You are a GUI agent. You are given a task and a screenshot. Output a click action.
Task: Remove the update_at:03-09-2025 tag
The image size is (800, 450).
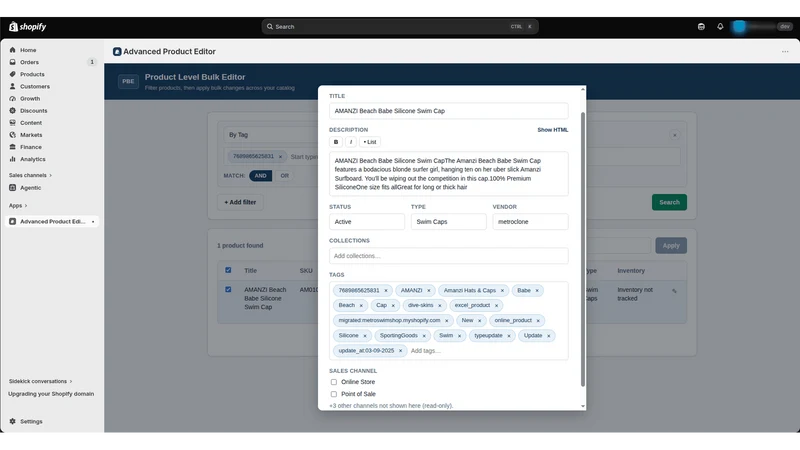[400, 351]
